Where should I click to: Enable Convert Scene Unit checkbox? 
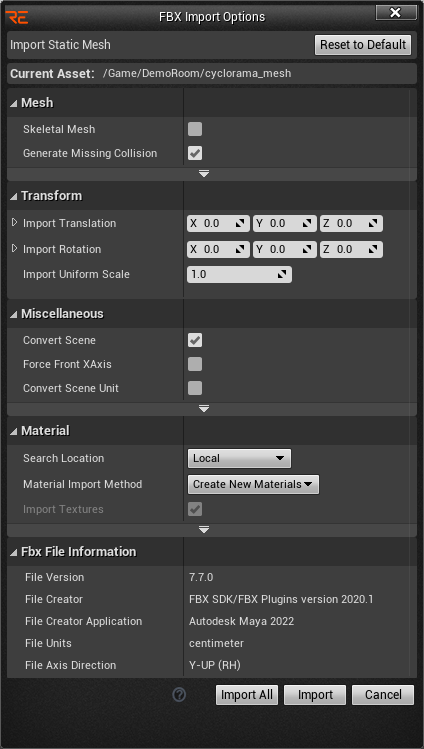[x=195, y=388]
